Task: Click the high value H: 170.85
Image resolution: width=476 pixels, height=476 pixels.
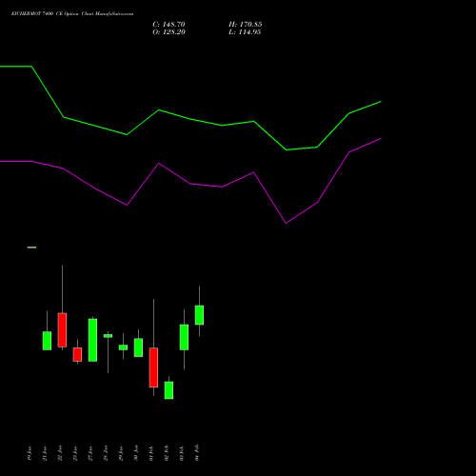Action: 246,25
